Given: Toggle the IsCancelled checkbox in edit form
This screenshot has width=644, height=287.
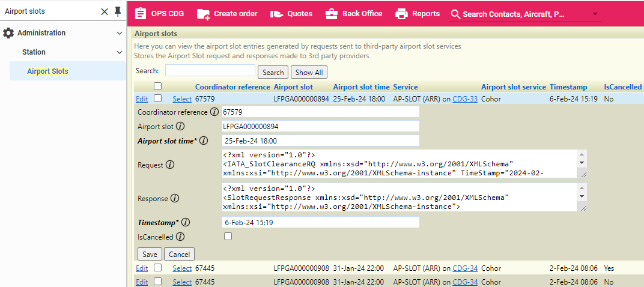Looking at the screenshot, I should (x=228, y=237).
